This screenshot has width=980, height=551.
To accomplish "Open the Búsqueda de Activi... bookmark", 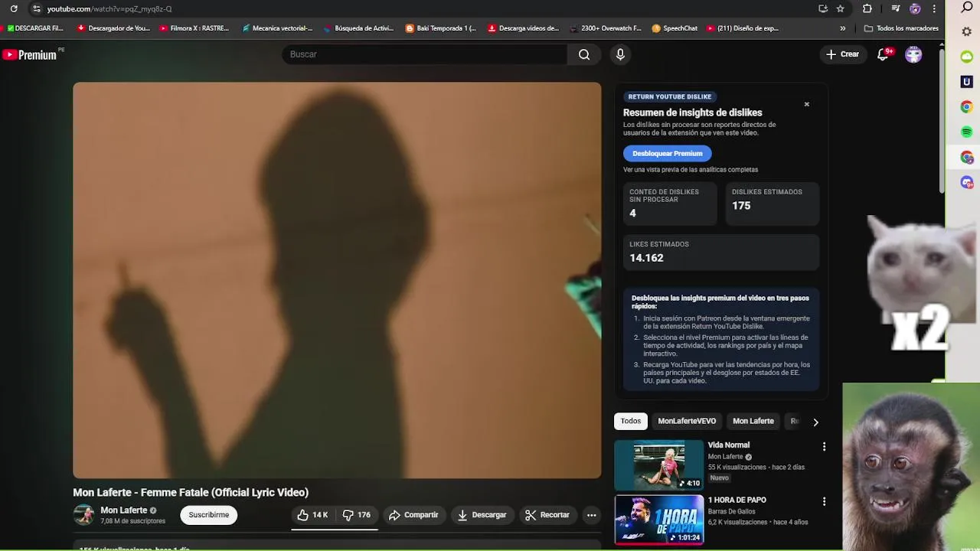I will click(x=358, y=28).
